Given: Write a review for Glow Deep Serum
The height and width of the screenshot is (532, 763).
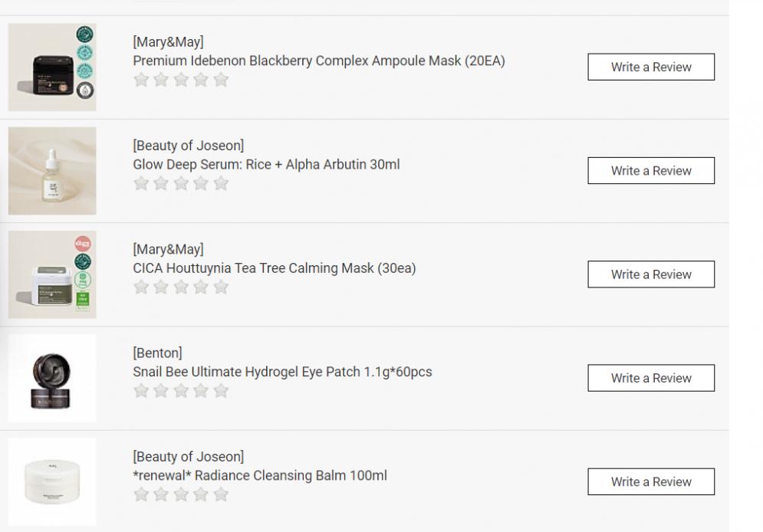Looking at the screenshot, I should 651,170.
